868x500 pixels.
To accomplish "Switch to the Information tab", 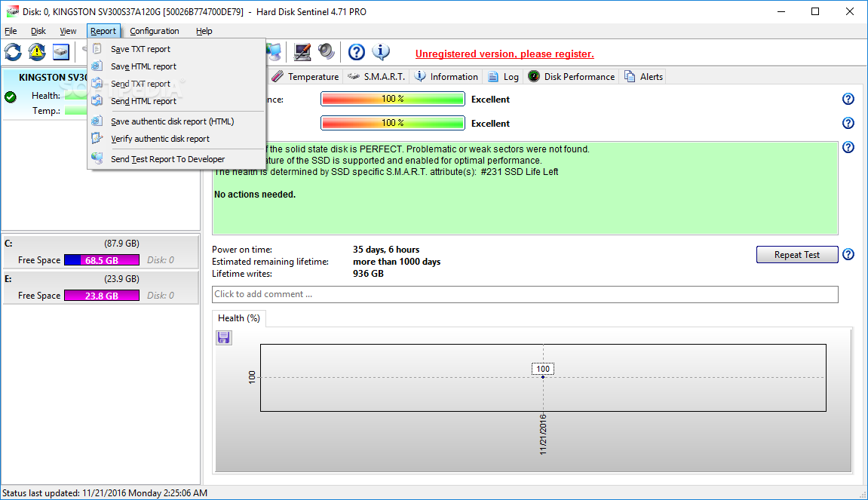I will tap(446, 76).
